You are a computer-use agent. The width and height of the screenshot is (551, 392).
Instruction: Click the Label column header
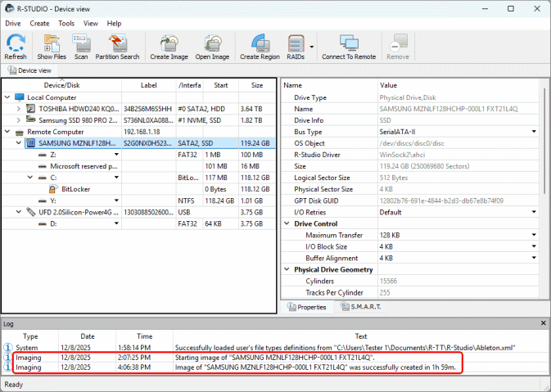(148, 85)
